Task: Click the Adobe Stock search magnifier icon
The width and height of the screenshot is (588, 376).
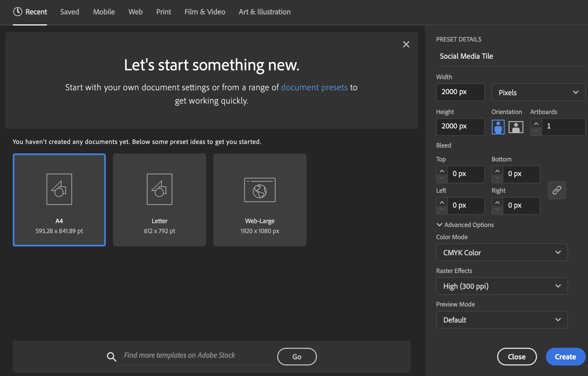Action: (111, 357)
